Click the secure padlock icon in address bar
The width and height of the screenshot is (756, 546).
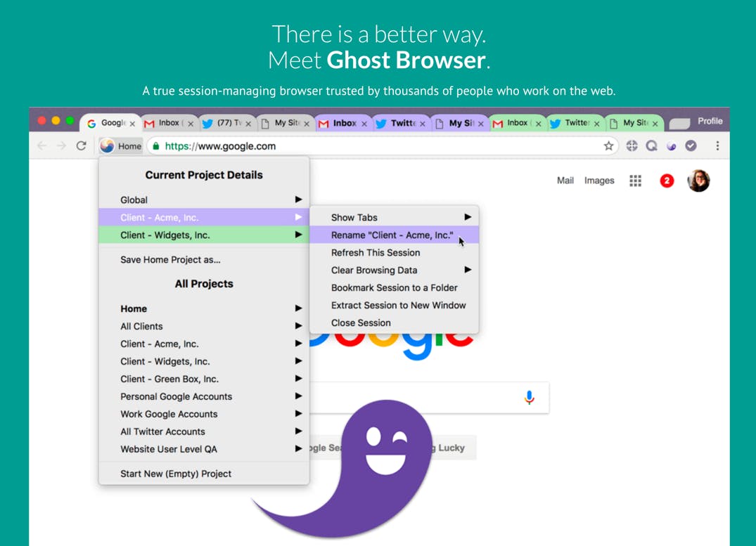(155, 145)
